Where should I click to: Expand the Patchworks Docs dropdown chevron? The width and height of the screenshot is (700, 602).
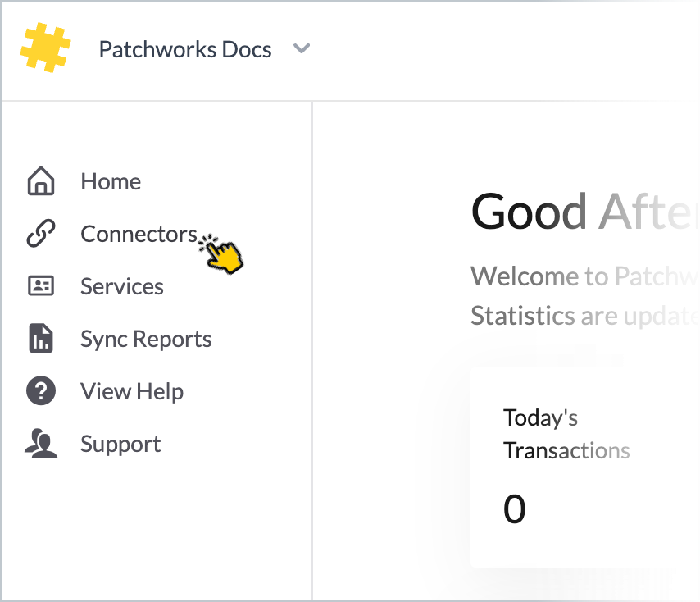tap(302, 48)
